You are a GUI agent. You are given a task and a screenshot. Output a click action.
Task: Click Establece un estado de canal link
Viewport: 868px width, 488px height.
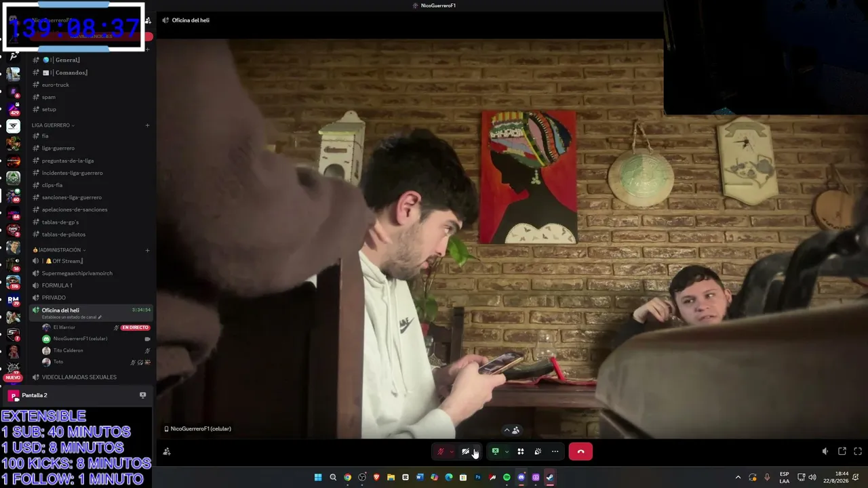point(71,317)
